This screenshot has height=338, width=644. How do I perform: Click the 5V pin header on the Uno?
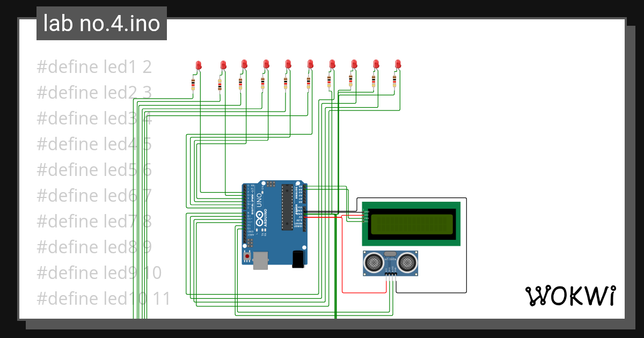coord(304,217)
